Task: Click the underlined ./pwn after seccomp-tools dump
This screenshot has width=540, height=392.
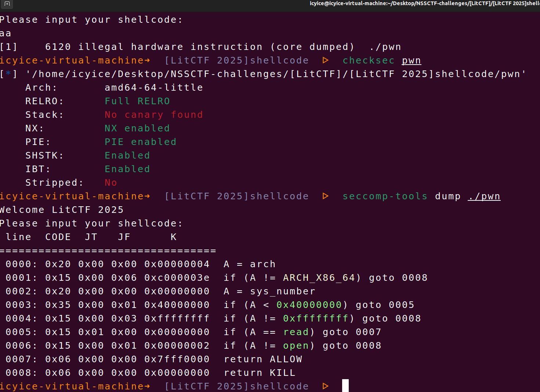Action: pos(484,196)
